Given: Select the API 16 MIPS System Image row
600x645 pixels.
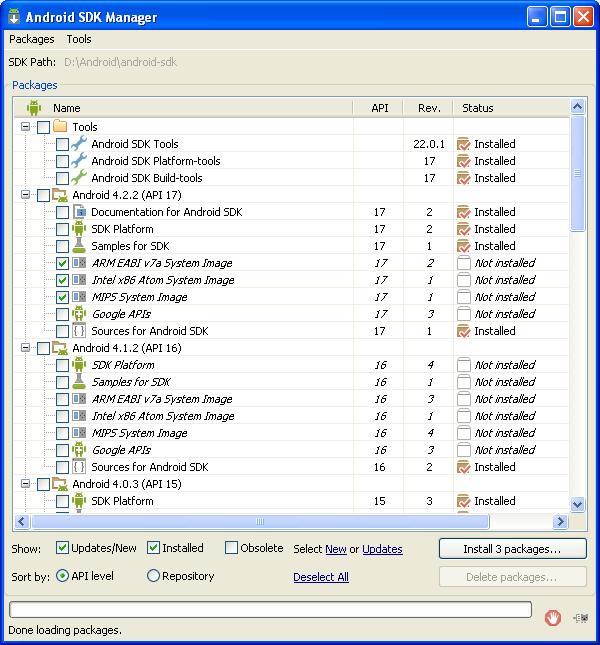Looking at the screenshot, I should pos(292,433).
